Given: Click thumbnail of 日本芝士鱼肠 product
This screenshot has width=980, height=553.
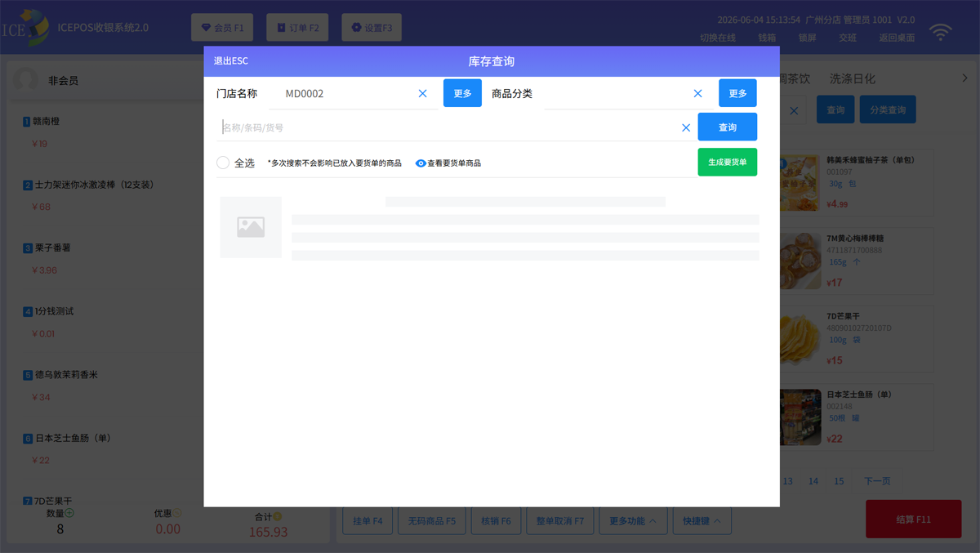Looking at the screenshot, I should [x=800, y=417].
